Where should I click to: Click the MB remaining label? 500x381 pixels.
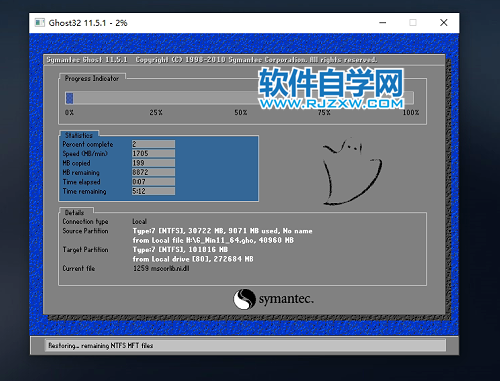[x=81, y=172]
